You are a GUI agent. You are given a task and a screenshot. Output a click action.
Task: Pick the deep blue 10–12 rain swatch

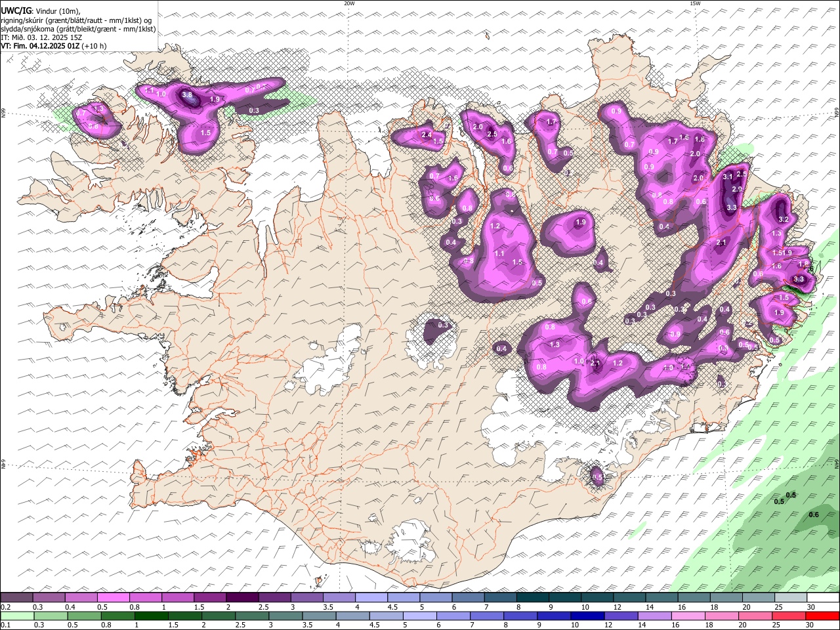[588, 616]
